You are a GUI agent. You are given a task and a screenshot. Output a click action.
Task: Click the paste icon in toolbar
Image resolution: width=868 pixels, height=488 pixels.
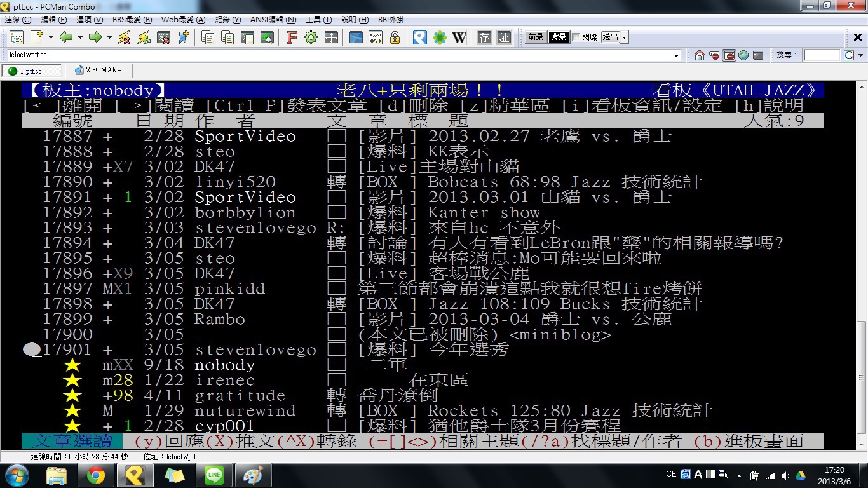(227, 37)
